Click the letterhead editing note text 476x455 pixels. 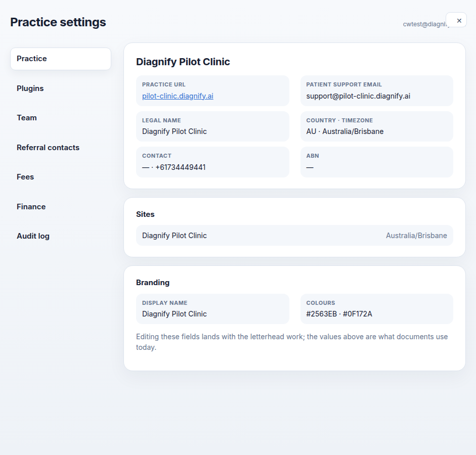tap(292, 342)
